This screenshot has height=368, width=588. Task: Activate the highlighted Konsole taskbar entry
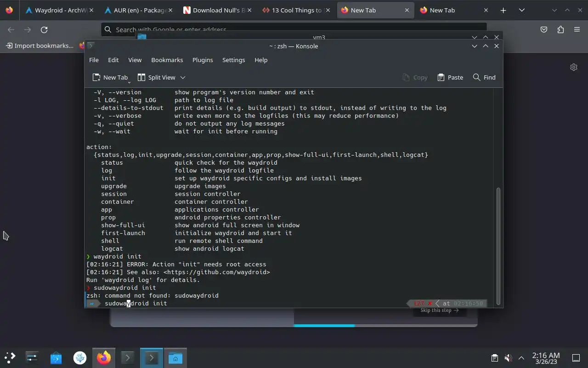pos(152,357)
